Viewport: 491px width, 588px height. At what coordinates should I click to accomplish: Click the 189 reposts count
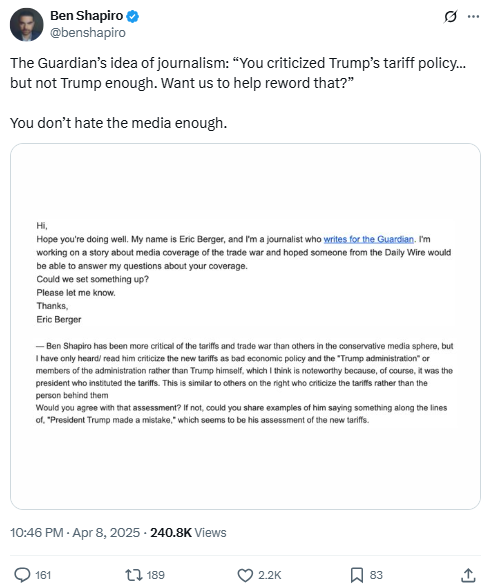[x=155, y=575]
